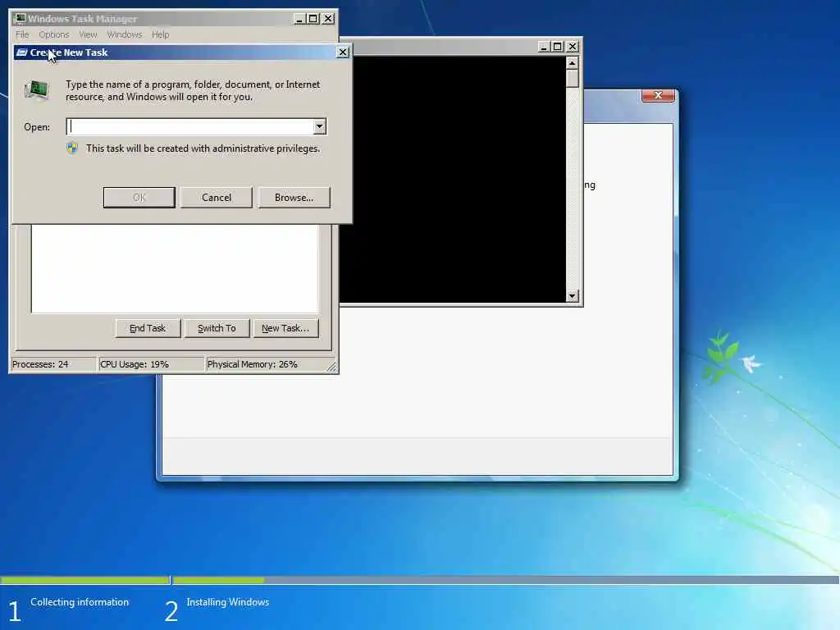Close the Windows Task Manager window
Image resolution: width=840 pixels, height=630 pixels.
tap(328, 19)
